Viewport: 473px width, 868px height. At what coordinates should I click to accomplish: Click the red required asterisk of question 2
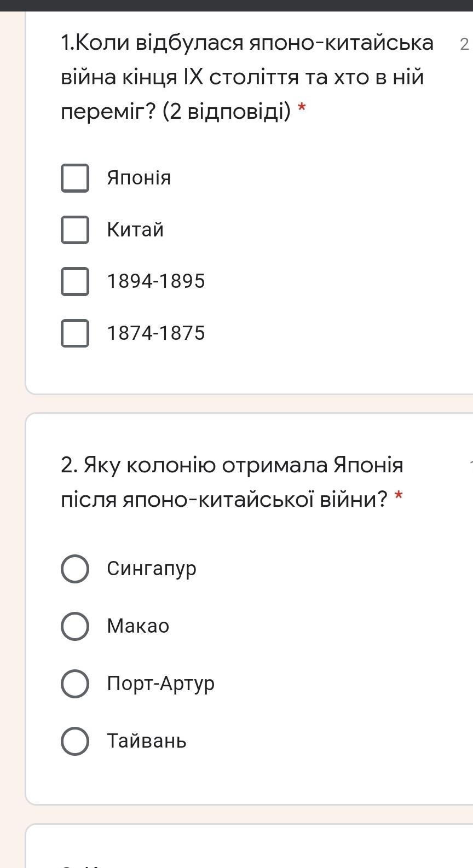[399, 497]
